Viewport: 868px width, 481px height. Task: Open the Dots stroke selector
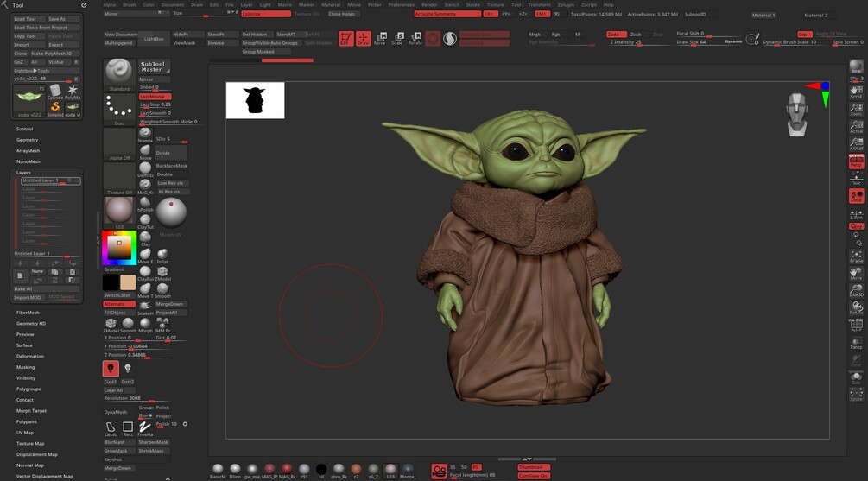point(119,109)
